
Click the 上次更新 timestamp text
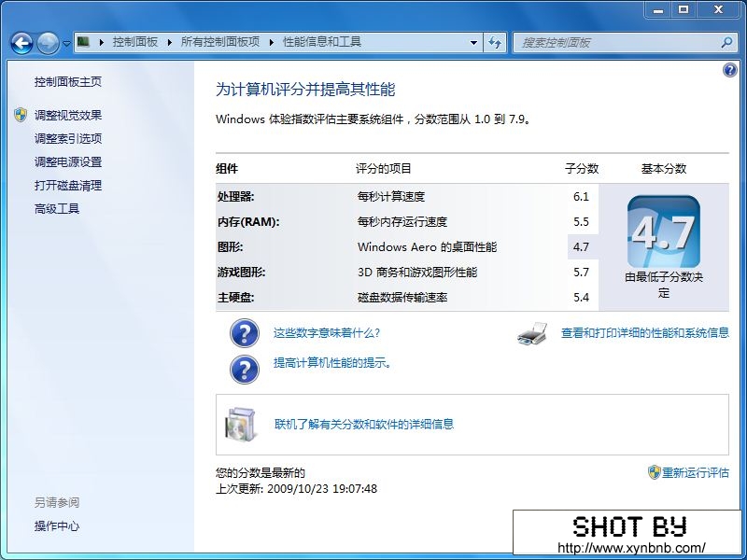[296, 488]
